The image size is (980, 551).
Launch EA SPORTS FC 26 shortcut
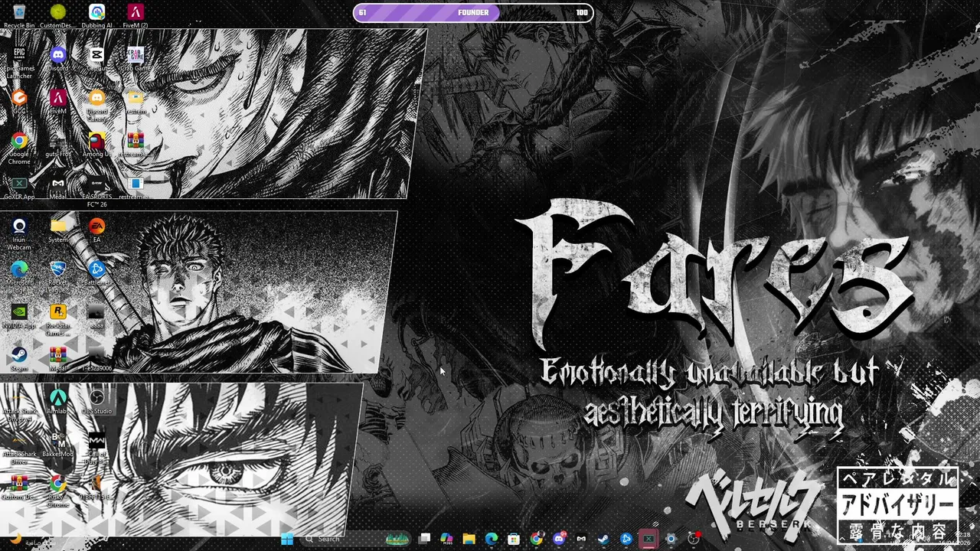tap(96, 191)
